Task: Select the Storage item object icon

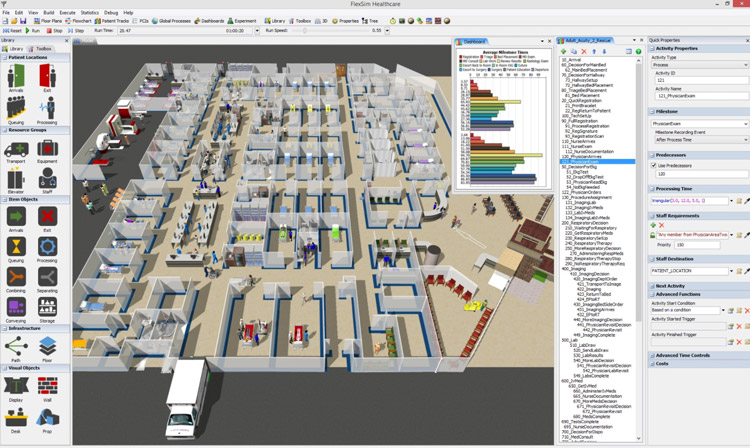Action: click(47, 307)
